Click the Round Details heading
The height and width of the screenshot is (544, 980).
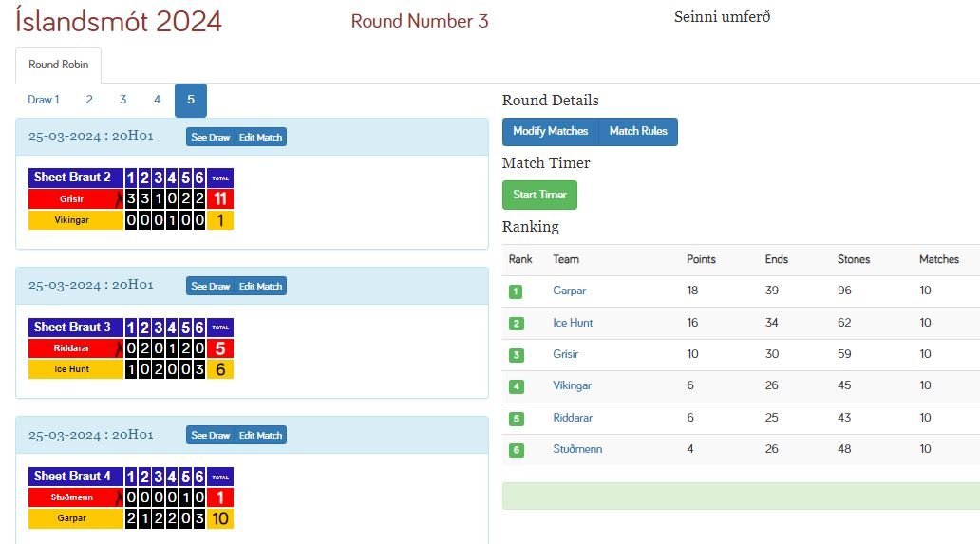point(550,101)
